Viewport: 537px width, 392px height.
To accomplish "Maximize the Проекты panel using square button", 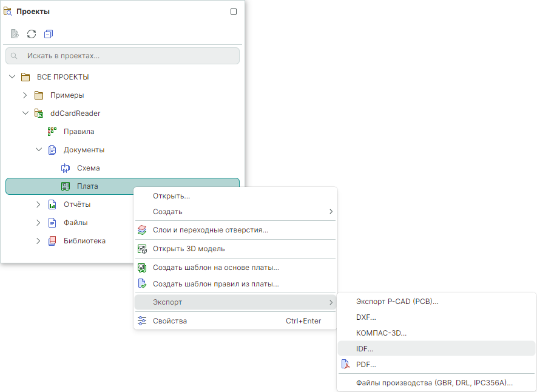I will 234,12.
